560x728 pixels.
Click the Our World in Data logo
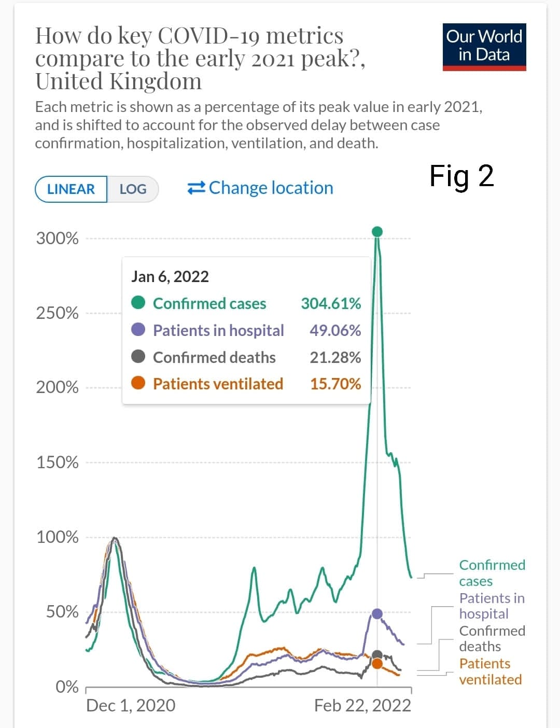484,47
